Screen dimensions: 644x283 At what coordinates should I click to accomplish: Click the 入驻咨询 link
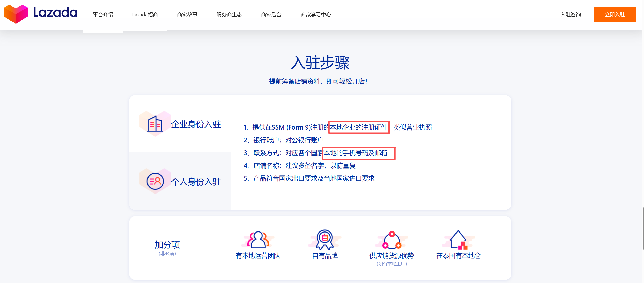(571, 15)
